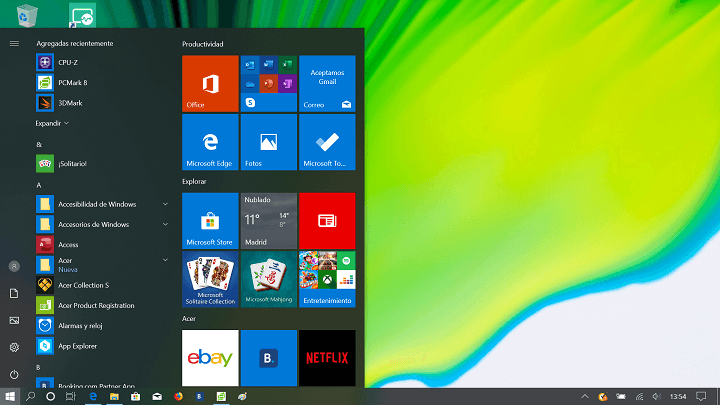Open the paint palette app on the taskbar
The height and width of the screenshot is (405, 720).
click(x=242, y=396)
